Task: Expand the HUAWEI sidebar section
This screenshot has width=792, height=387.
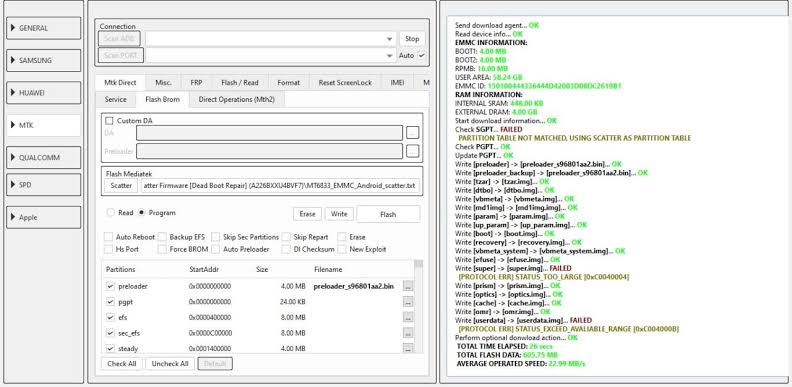Action: click(x=43, y=93)
